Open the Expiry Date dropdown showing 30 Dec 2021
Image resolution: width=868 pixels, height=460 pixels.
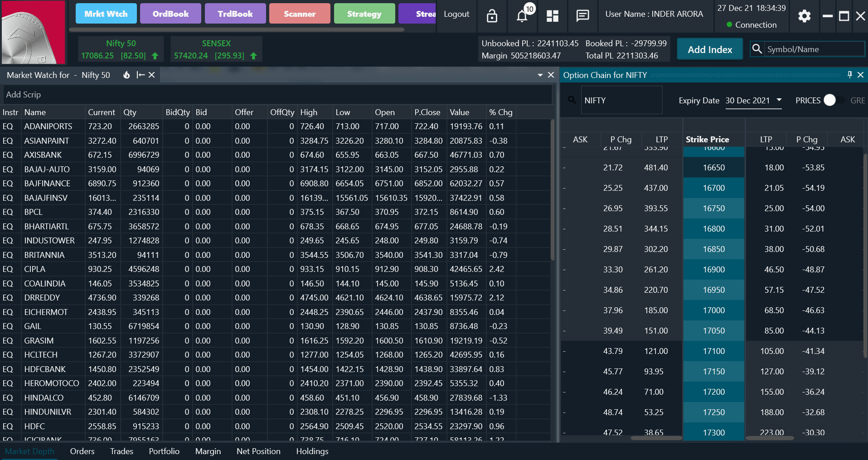[x=779, y=101]
